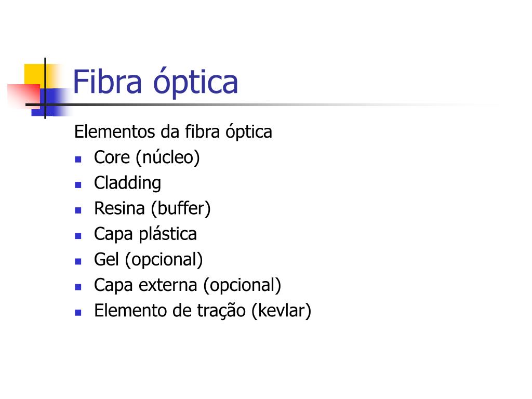Click the 'Core (núcleo)' bullet text
Screen dimensions: 532x399
147,157
